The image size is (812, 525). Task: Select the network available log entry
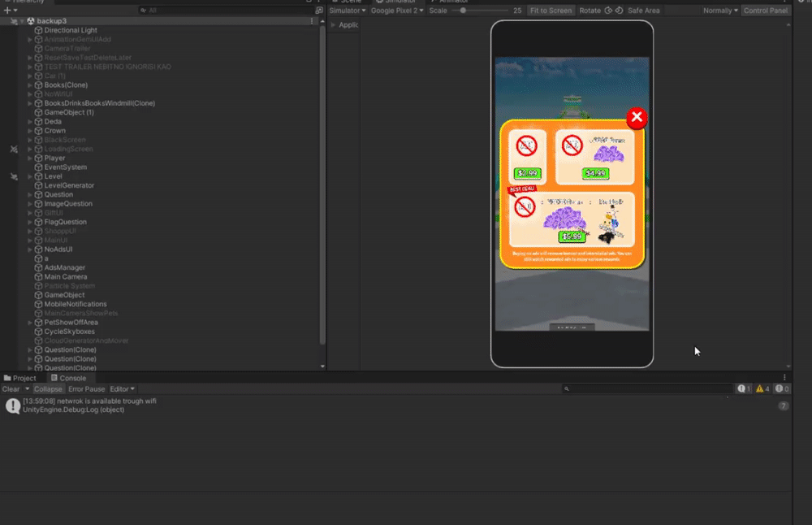(396, 406)
